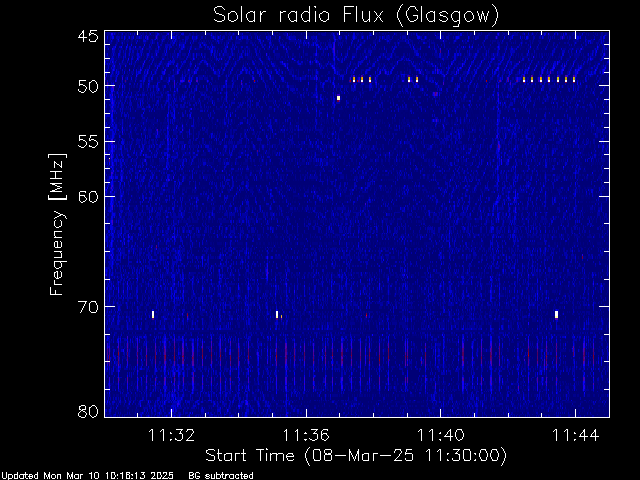Image resolution: width=640 pixels, height=480 pixels.
Task: Click the 50 frequency tick label
Action: point(88,87)
